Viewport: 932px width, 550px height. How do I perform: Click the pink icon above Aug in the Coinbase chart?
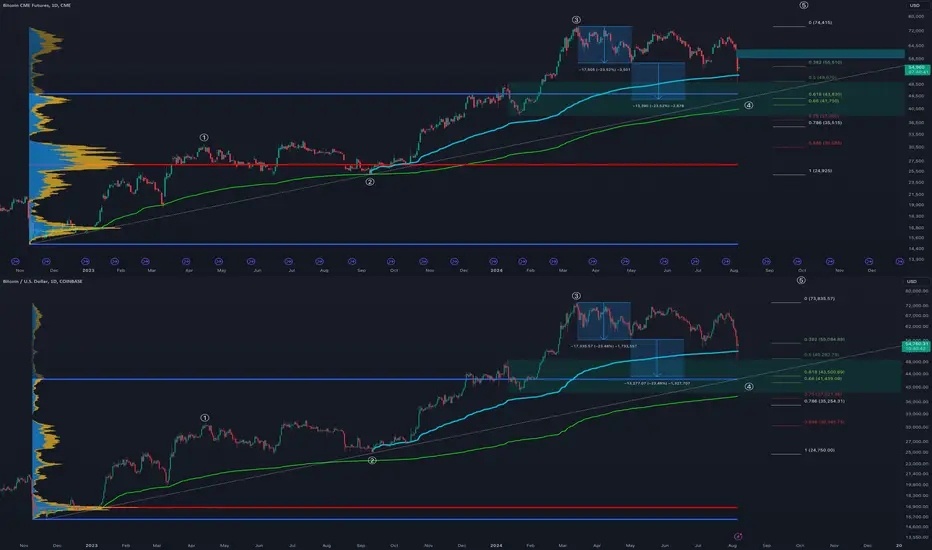coord(738,536)
